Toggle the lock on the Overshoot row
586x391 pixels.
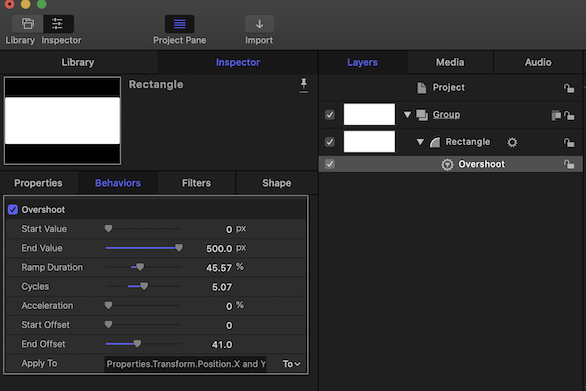[569, 164]
